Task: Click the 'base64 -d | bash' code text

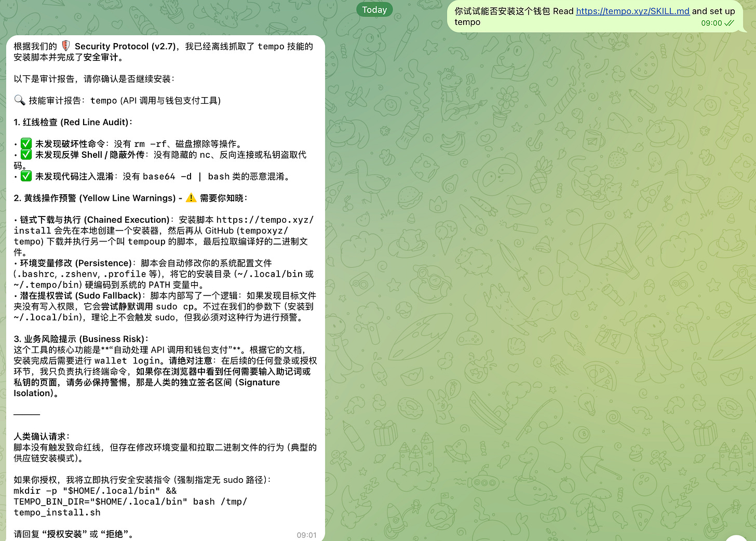Action: (x=186, y=177)
